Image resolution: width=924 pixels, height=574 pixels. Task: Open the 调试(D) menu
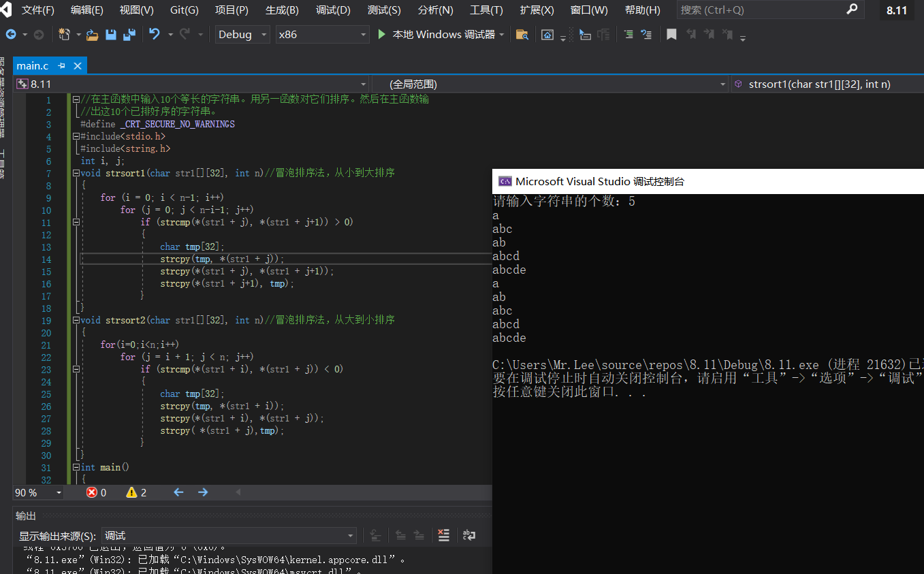point(333,10)
